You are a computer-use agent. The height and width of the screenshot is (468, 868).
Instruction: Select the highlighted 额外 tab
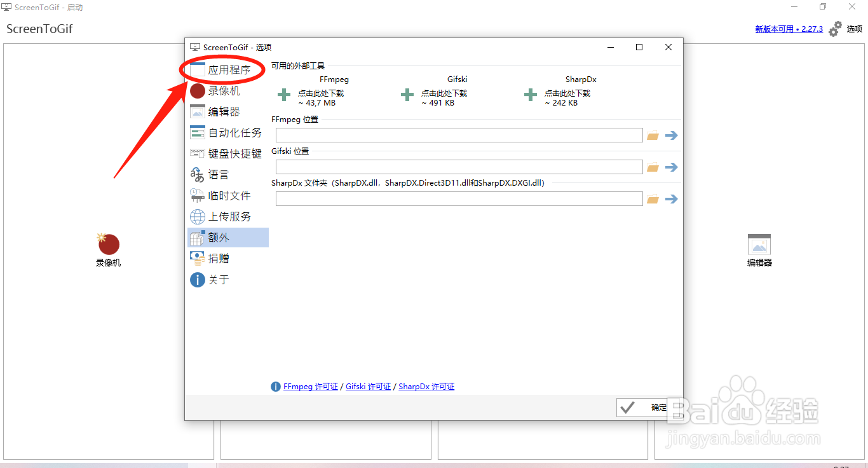[227, 238]
